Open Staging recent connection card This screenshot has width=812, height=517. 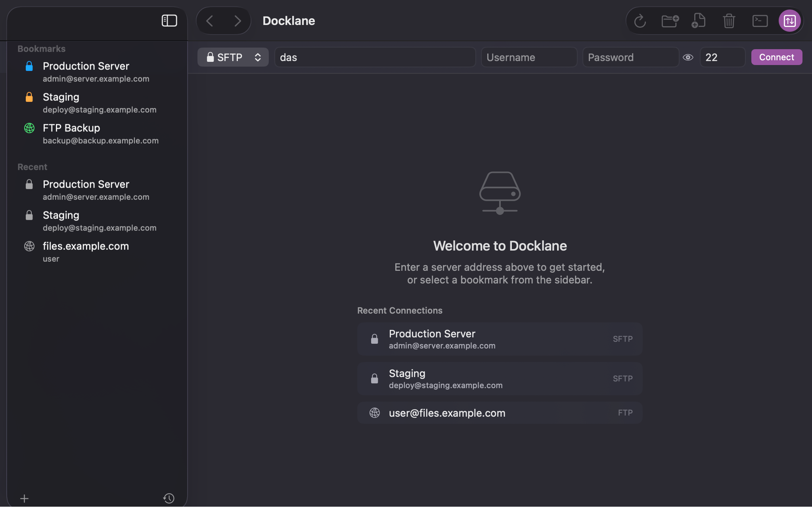click(500, 379)
